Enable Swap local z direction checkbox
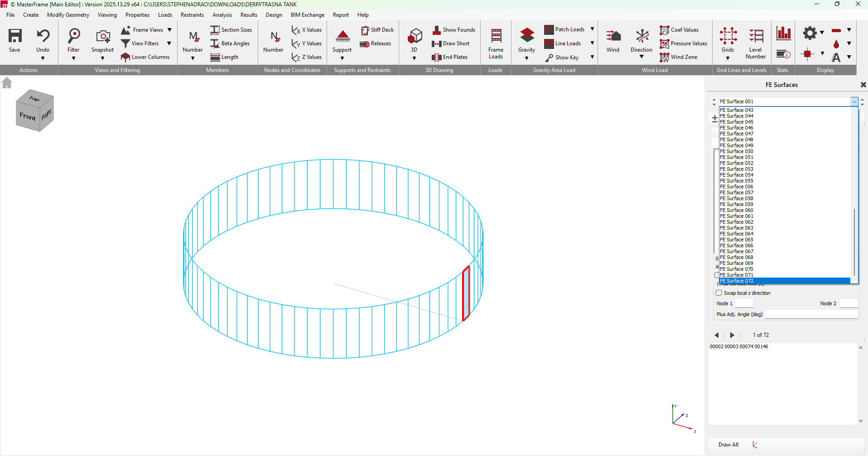 pos(719,293)
